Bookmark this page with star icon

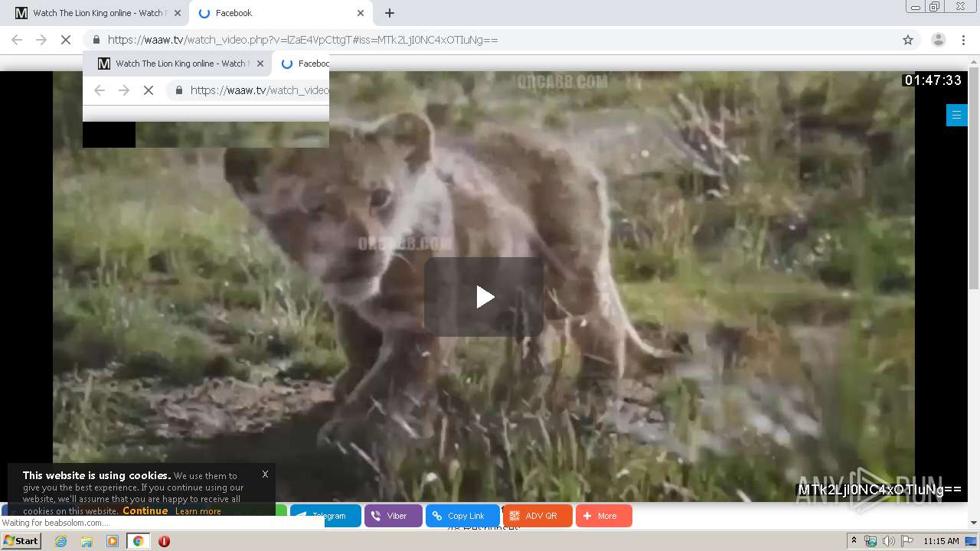point(908,40)
